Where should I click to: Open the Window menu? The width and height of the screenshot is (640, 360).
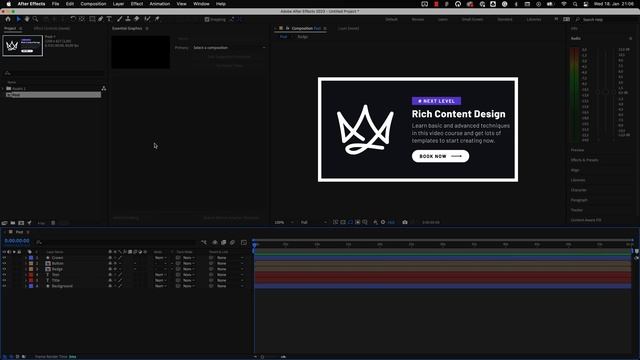[201, 4]
